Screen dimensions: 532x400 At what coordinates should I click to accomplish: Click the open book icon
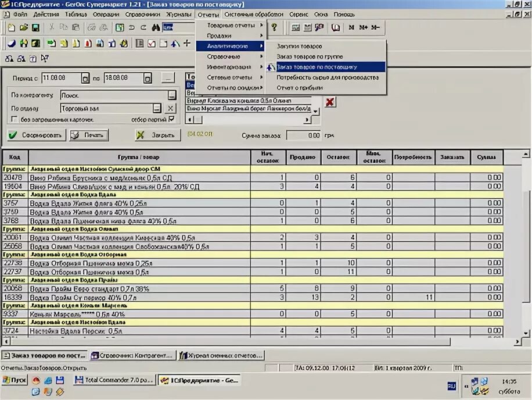(336, 27)
